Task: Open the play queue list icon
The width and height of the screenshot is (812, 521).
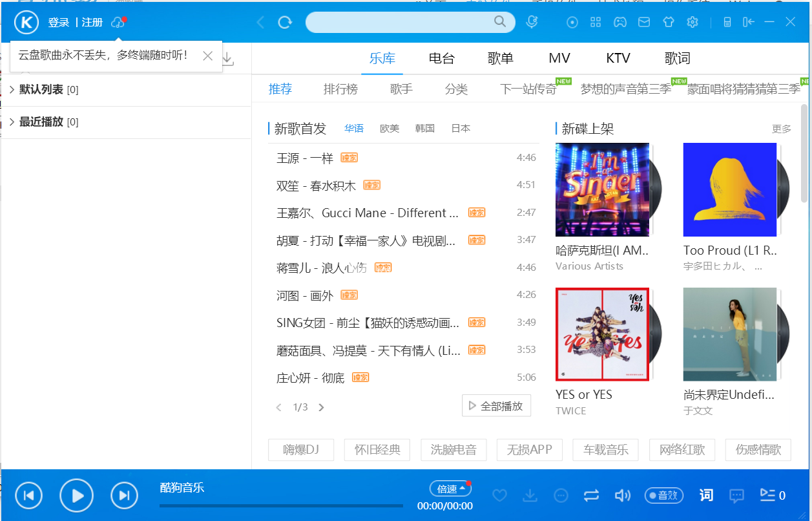Action: (x=767, y=495)
